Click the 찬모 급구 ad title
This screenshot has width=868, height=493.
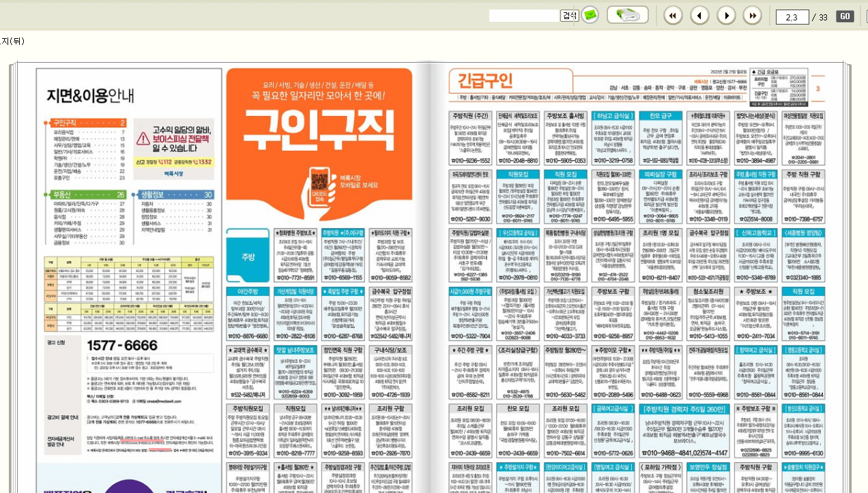pyautogui.click(x=661, y=116)
